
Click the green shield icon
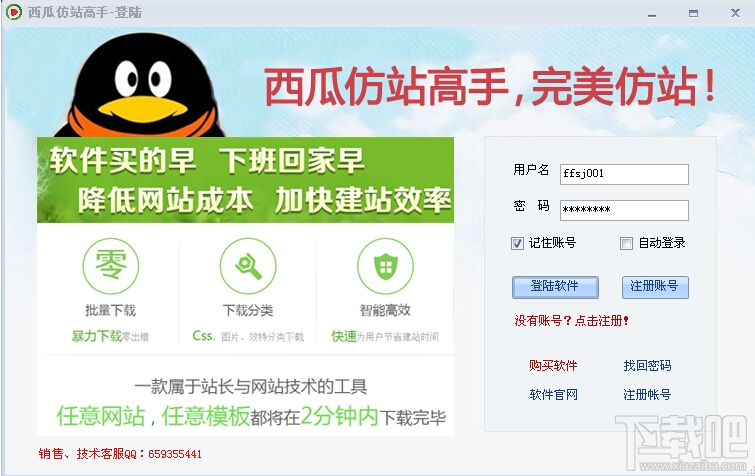click(x=385, y=266)
